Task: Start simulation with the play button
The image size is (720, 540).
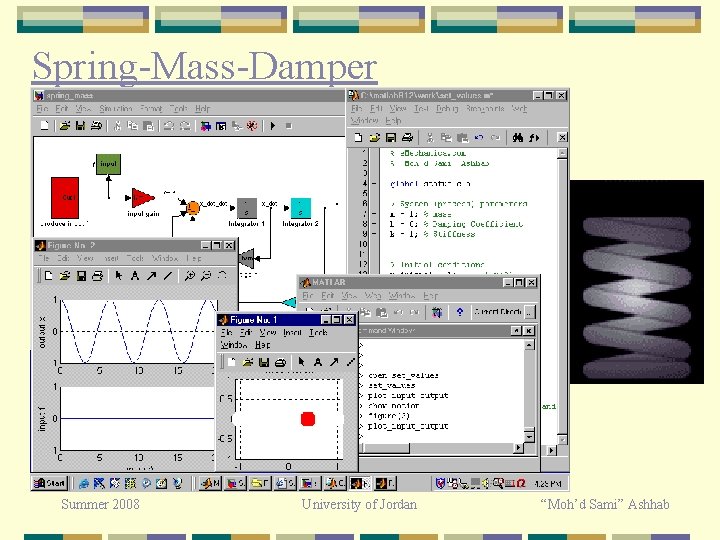Action: 273,125
